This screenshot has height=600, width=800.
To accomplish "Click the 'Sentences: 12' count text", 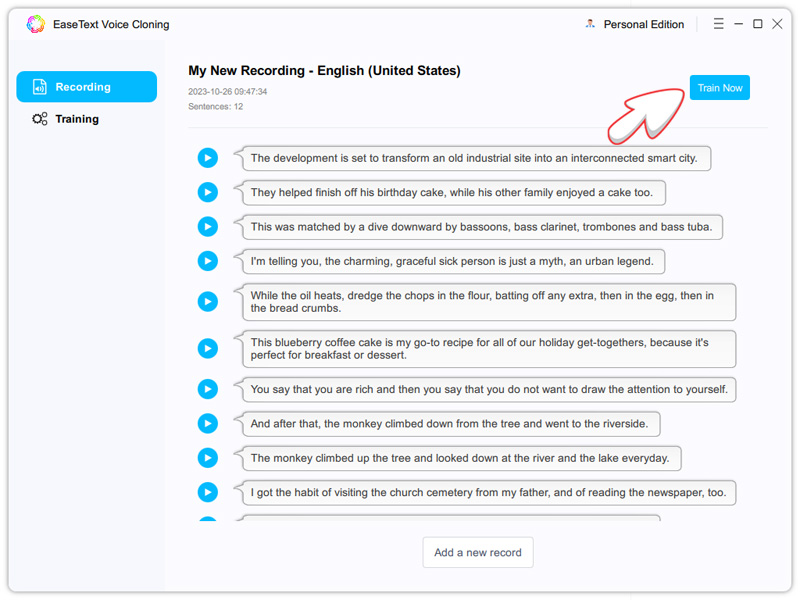I will 215,106.
